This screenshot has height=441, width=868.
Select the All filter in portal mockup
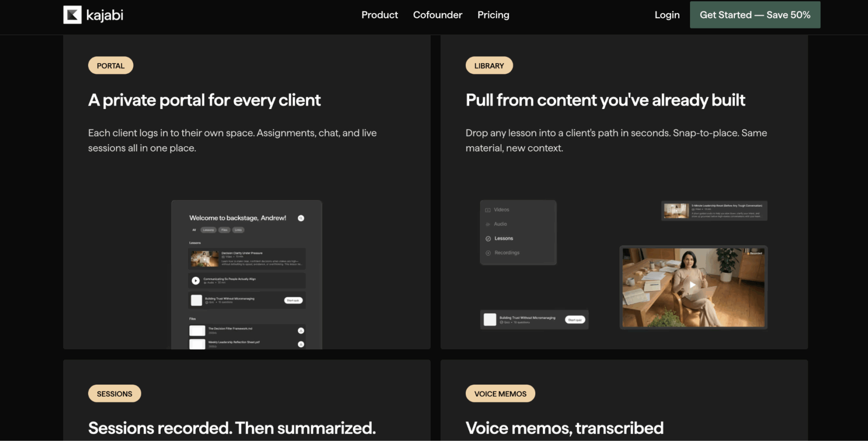(x=194, y=230)
